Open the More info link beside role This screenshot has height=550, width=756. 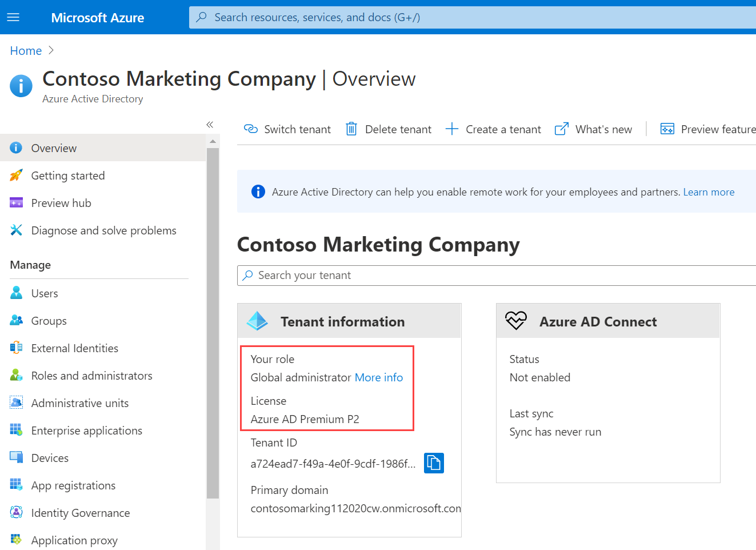(x=379, y=377)
